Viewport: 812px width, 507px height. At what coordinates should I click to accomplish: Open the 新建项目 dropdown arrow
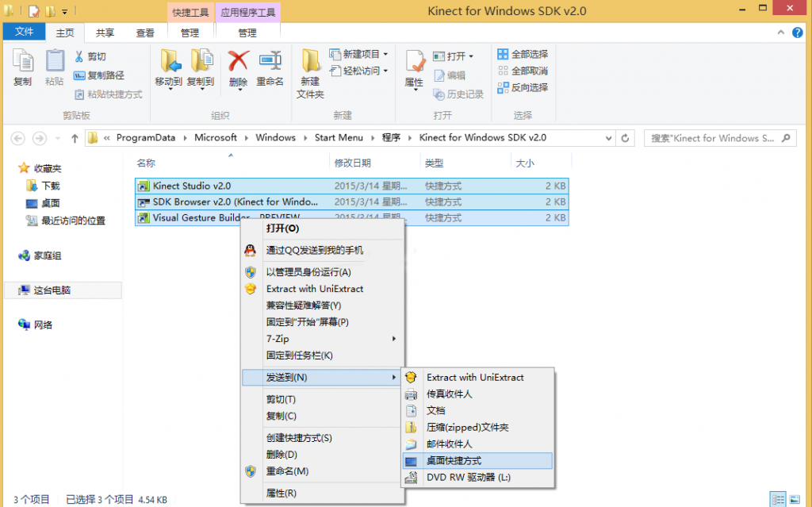click(385, 55)
